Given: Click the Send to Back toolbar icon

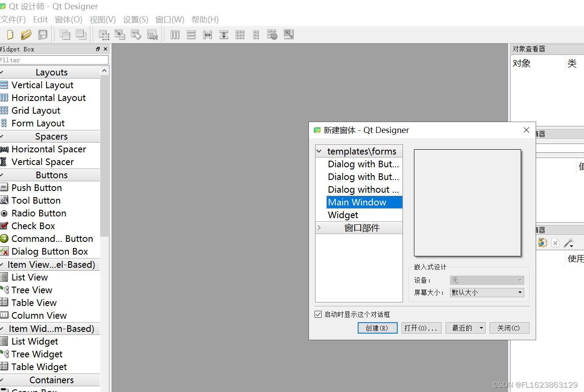Looking at the screenshot, I should 65,35.
